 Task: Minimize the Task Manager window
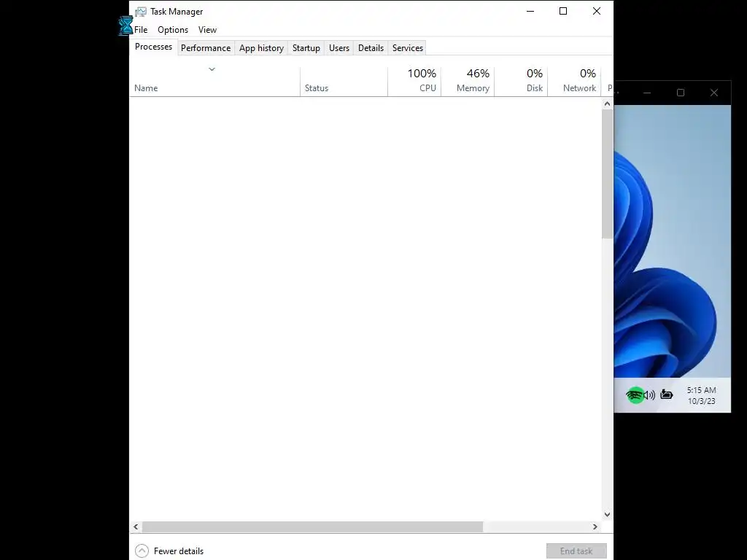click(530, 11)
